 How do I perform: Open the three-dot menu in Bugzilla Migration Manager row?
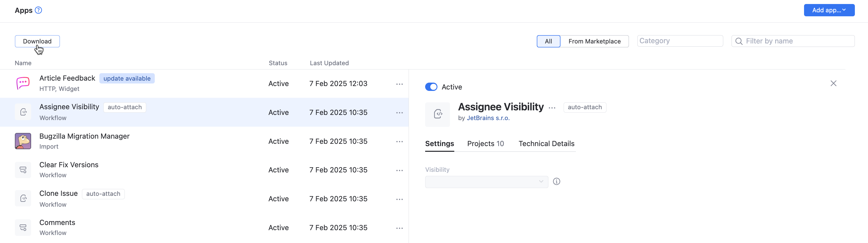[x=399, y=142]
